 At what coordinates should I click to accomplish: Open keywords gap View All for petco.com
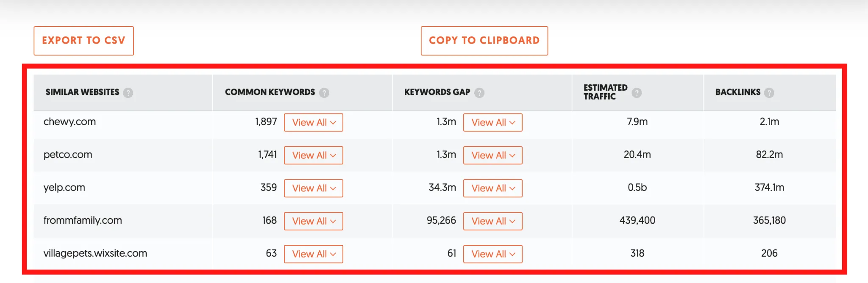point(493,155)
